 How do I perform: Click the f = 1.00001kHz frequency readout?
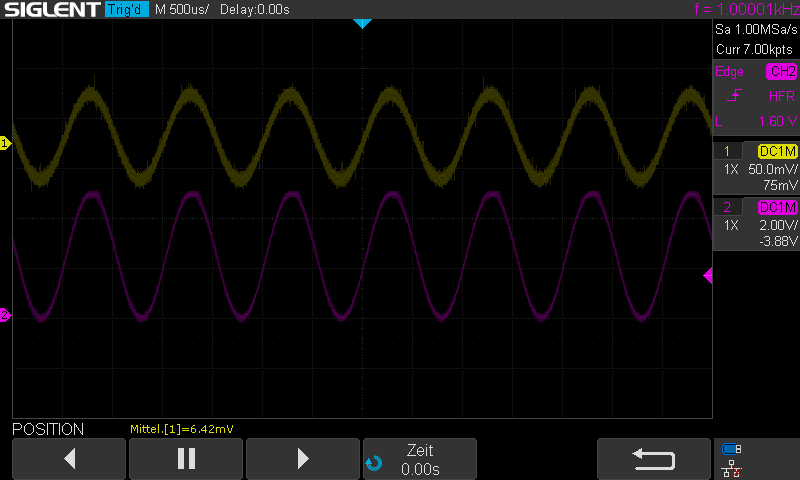[x=747, y=9]
